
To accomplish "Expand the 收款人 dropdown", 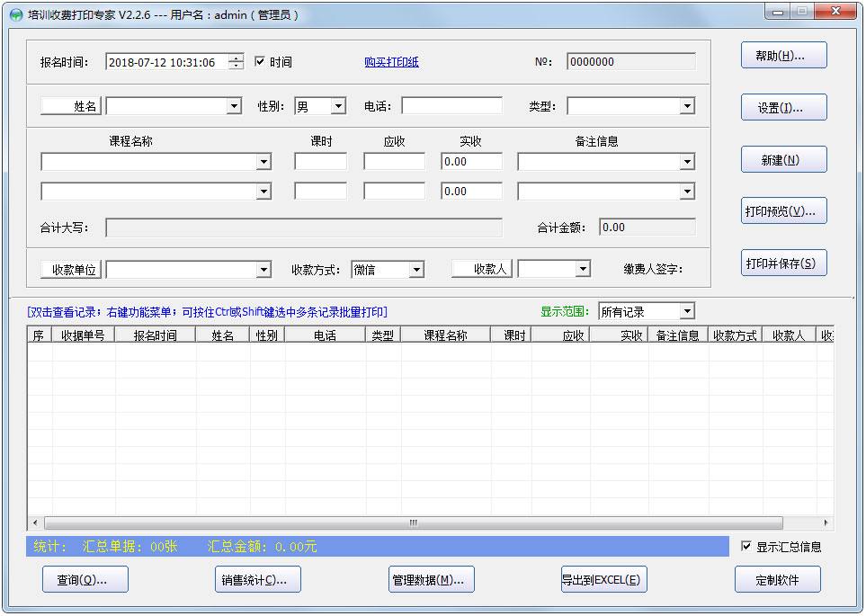I will pyautogui.click(x=584, y=269).
